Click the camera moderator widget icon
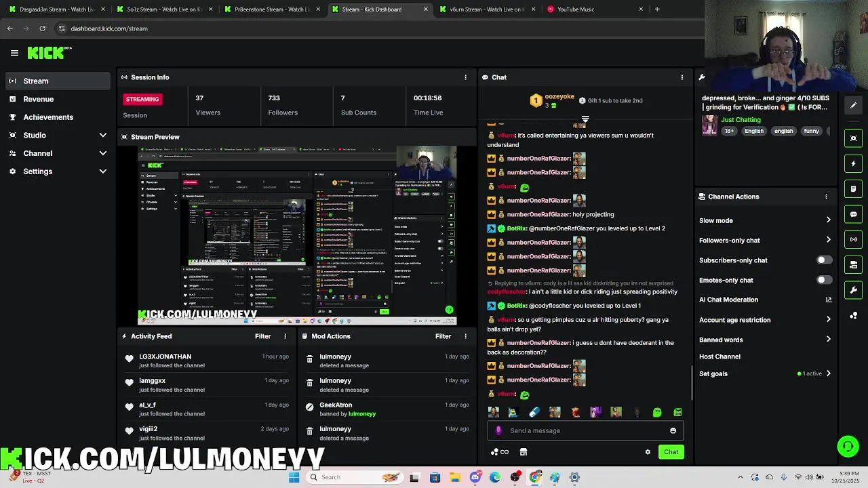Viewport: 868px width, 488px height. coord(854,264)
